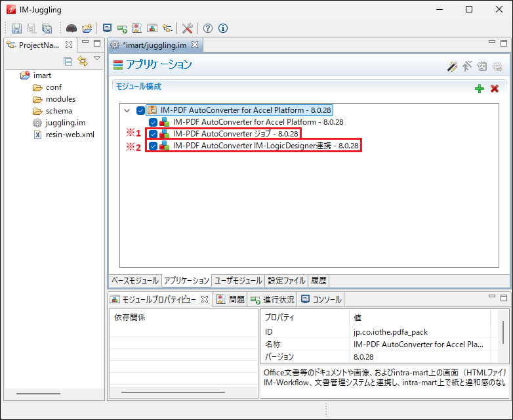Open help question mark icon
Image resolution: width=513 pixels, height=420 pixels.
point(208,28)
